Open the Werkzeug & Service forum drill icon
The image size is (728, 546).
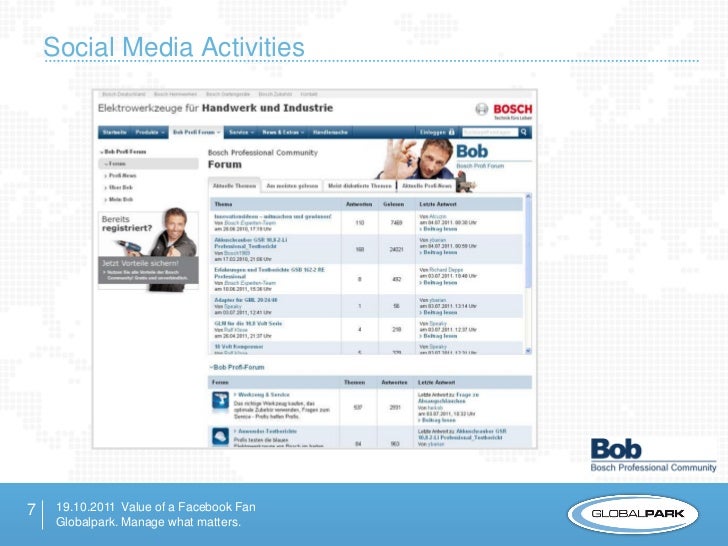pos(220,401)
